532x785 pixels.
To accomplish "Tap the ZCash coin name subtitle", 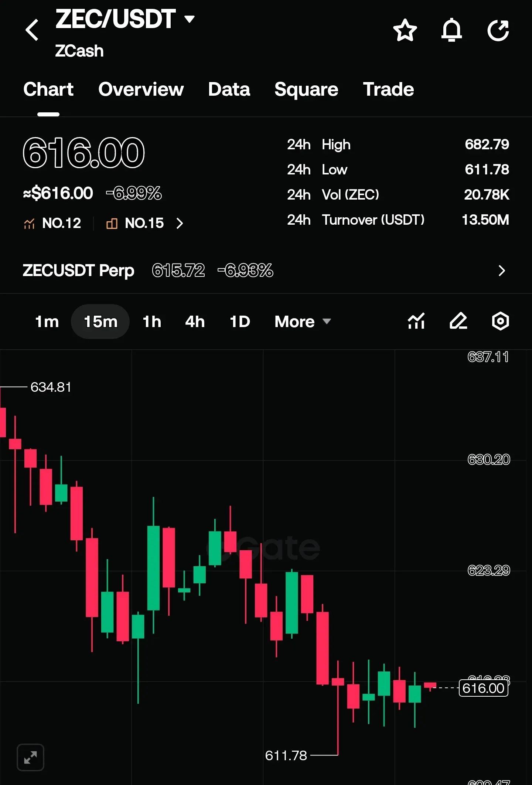I will [79, 51].
